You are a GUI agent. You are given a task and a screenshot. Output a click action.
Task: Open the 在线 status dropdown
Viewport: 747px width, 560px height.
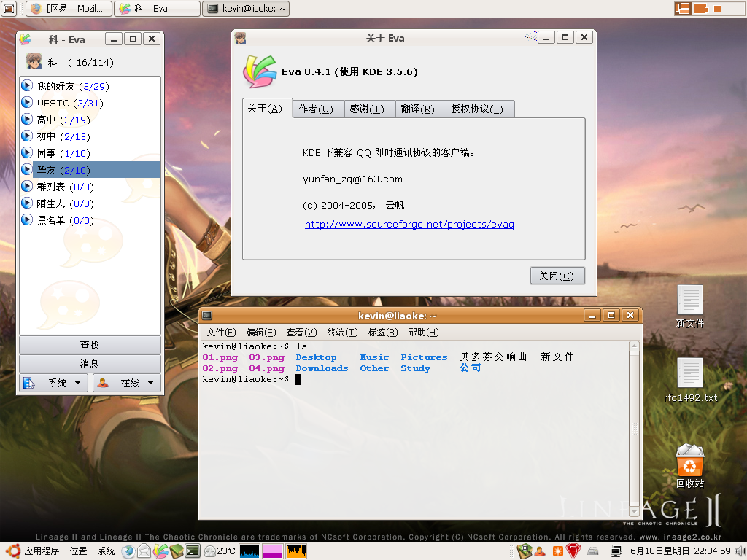[127, 383]
